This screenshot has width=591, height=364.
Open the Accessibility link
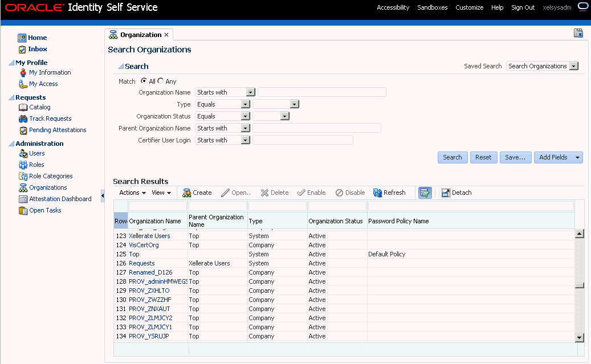(393, 7)
